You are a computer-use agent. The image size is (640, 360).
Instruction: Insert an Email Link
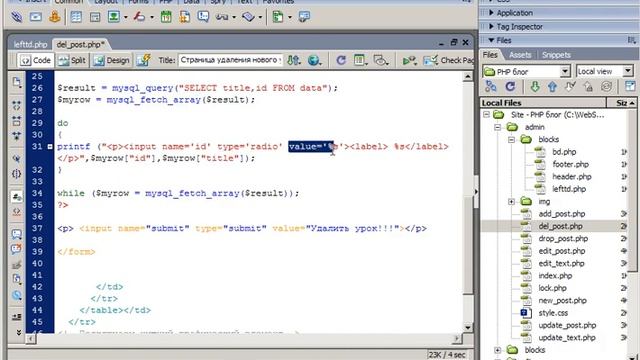(x=36, y=17)
